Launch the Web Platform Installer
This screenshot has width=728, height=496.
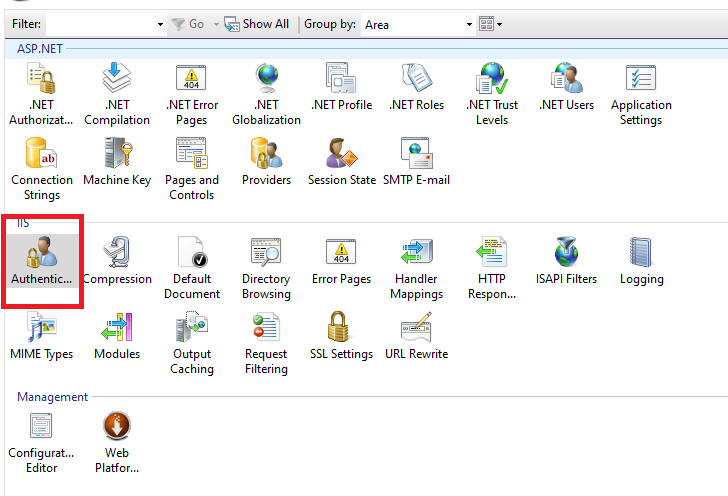pyautogui.click(x=117, y=443)
